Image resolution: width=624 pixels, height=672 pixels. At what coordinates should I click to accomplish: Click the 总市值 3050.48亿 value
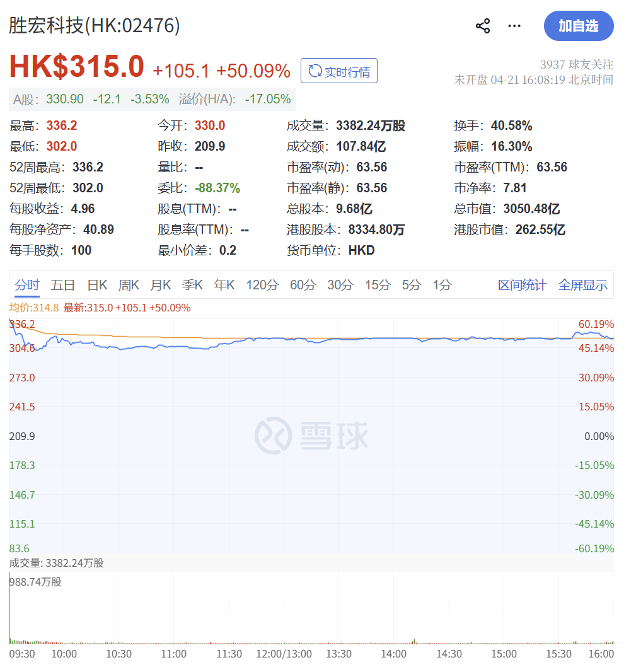coord(531,209)
